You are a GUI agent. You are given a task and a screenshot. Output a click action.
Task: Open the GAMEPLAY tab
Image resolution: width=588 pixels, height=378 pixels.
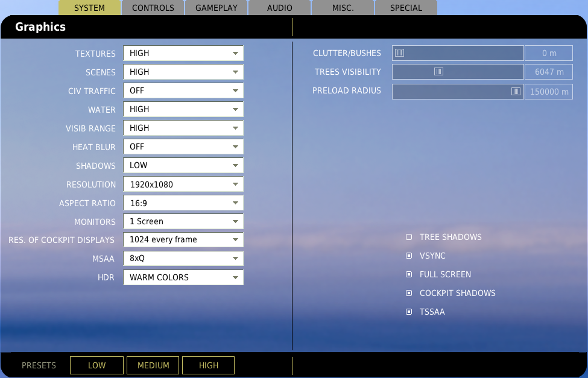(x=217, y=7)
